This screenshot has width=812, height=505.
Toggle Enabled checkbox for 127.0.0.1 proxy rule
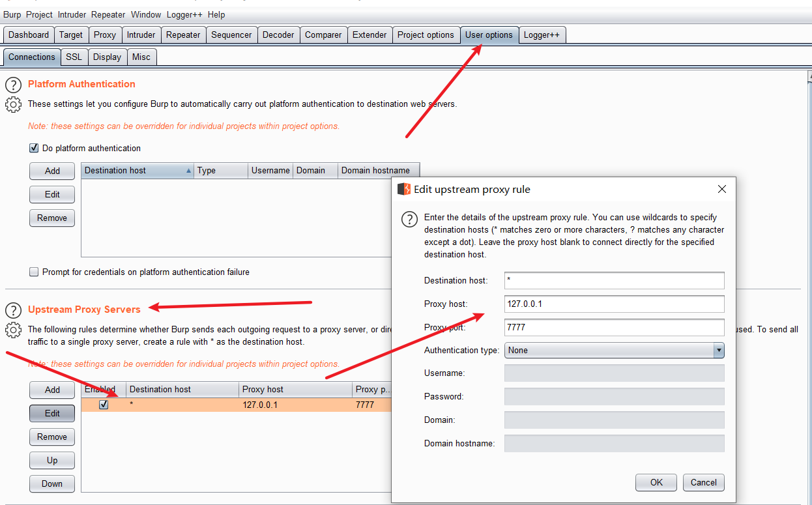click(104, 405)
